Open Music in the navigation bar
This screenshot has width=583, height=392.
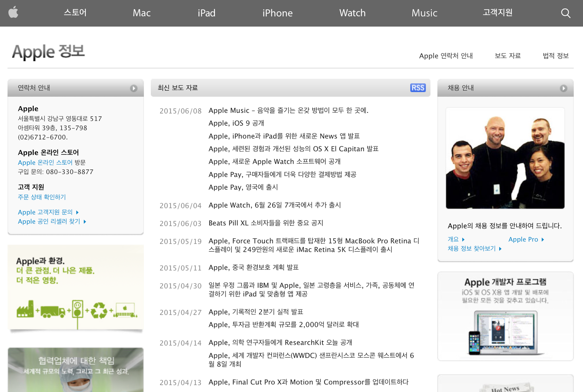point(424,13)
